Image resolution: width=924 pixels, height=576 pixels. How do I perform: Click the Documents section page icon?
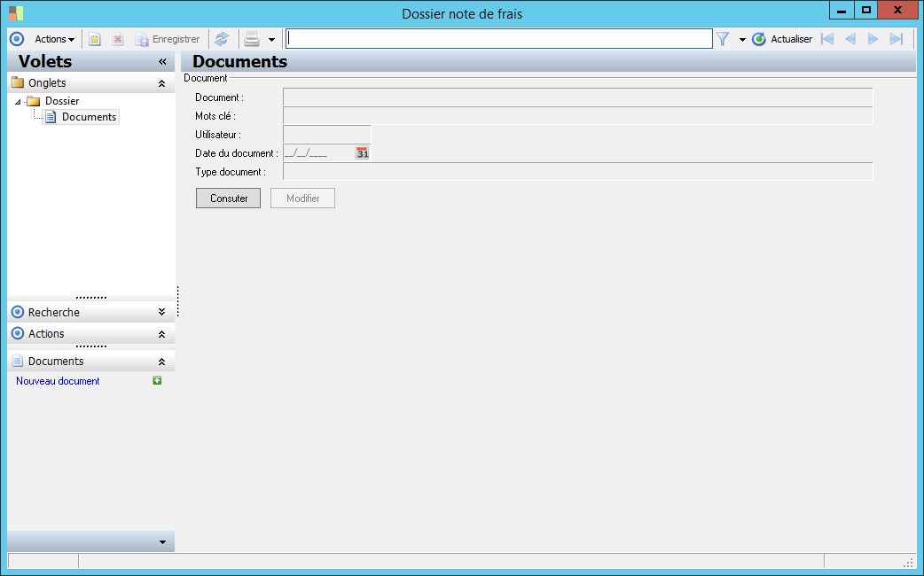point(18,361)
